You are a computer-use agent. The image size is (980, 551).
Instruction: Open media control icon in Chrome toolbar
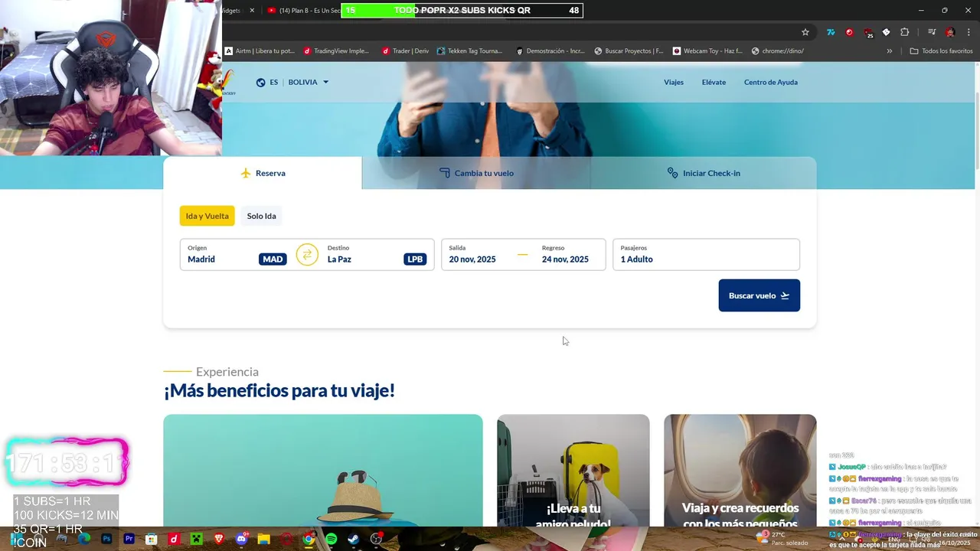click(x=931, y=32)
